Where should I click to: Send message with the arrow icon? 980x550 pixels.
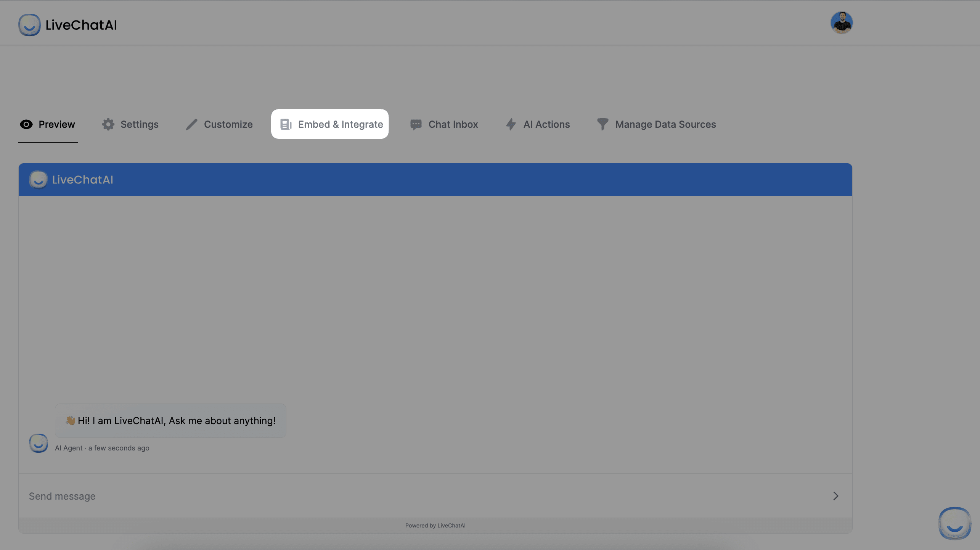point(836,496)
